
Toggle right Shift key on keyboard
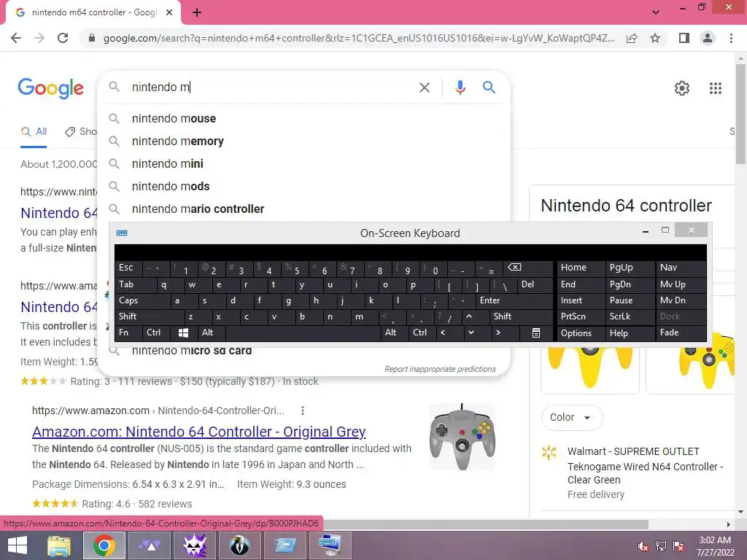(x=521, y=316)
